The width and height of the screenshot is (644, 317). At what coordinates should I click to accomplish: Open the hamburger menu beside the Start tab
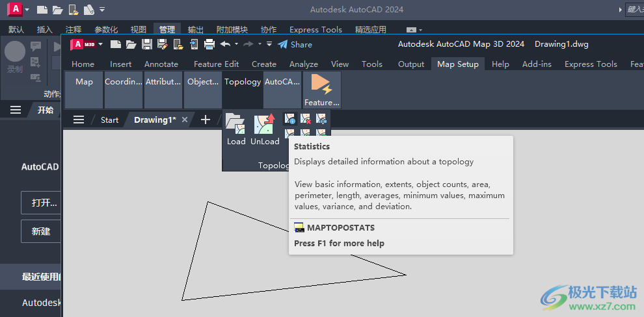pos(79,120)
